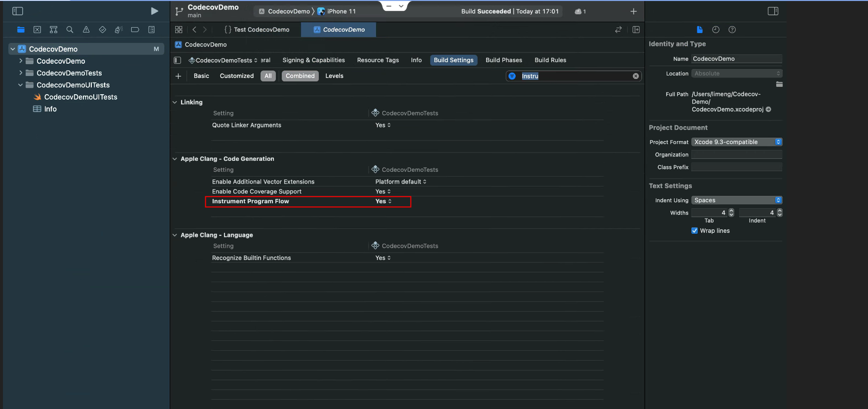This screenshot has width=868, height=409.
Task: Open the Quick Help inspector icon
Action: (732, 30)
